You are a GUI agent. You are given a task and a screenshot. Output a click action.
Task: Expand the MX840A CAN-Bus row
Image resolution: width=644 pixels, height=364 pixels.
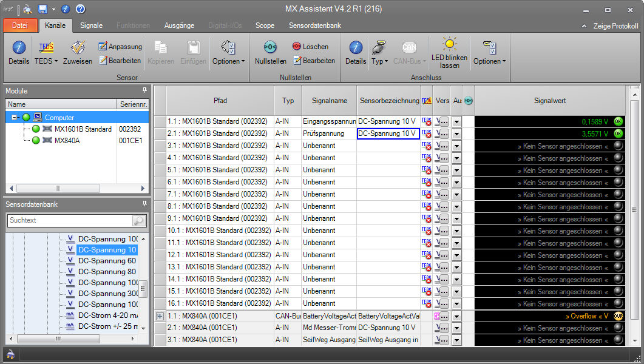click(x=160, y=316)
